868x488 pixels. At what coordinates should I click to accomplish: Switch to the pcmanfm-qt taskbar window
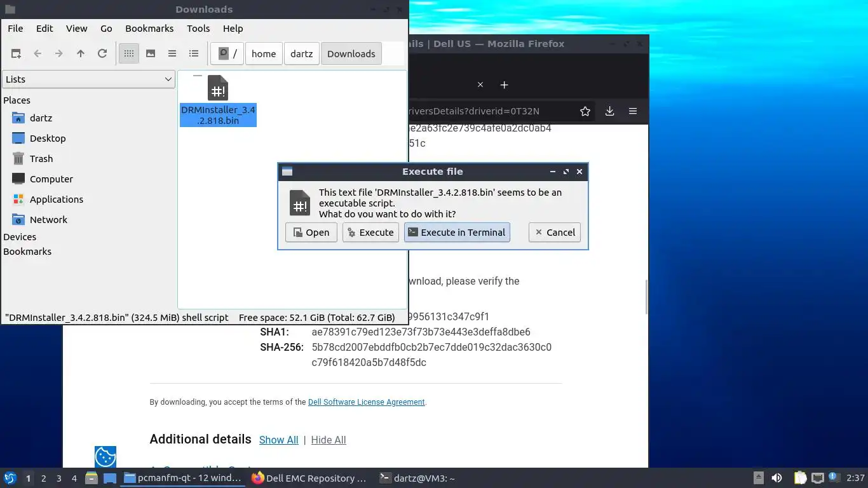point(183,478)
